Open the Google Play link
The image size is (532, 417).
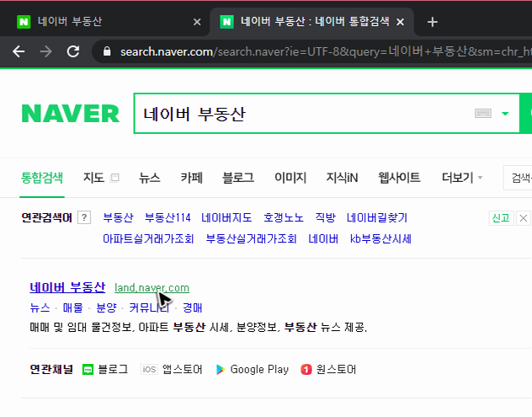(259, 369)
